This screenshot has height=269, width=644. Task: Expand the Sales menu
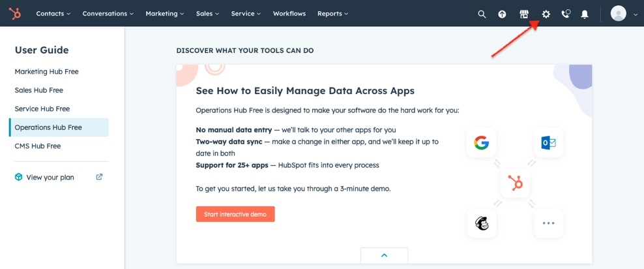(x=207, y=14)
